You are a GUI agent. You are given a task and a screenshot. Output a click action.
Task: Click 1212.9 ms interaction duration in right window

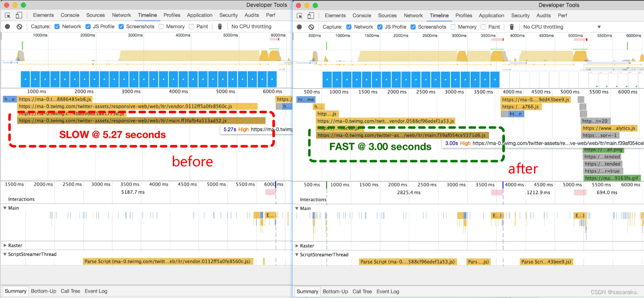(x=538, y=192)
